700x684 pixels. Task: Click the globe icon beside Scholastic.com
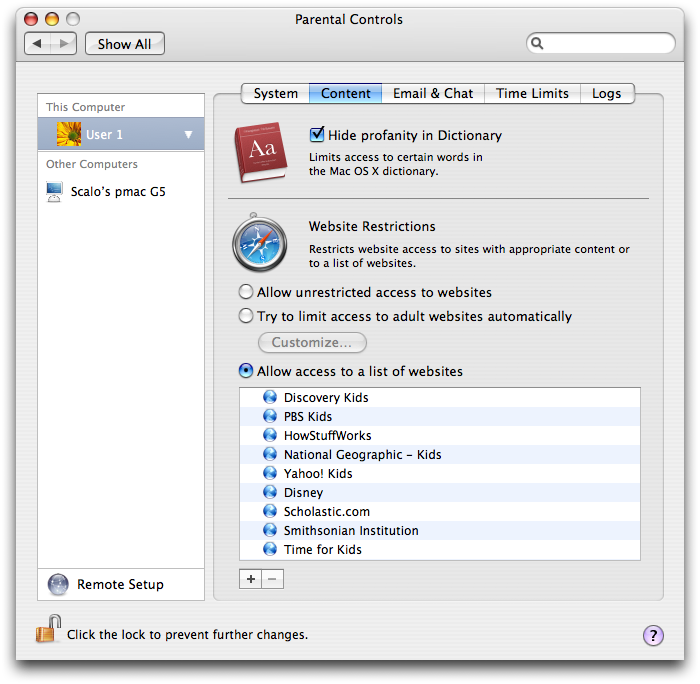270,511
